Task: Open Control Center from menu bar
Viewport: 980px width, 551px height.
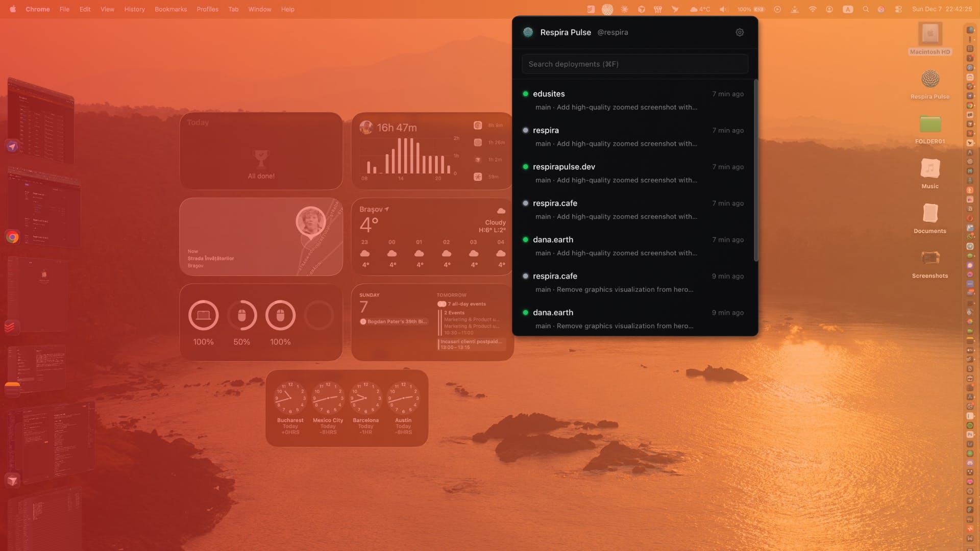Action: pyautogui.click(x=898, y=9)
